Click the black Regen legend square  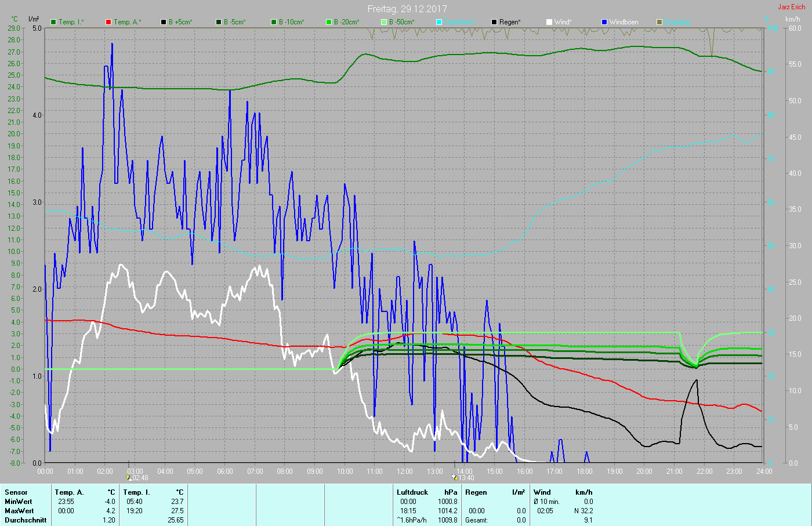click(494, 22)
